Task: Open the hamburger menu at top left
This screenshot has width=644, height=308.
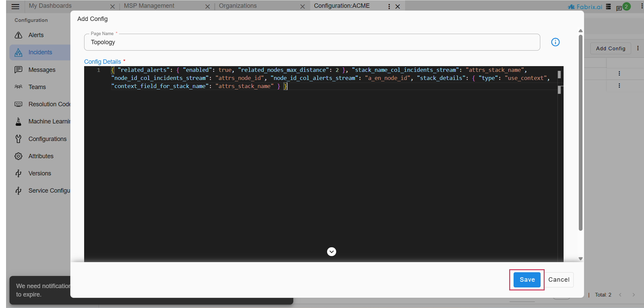Action: coord(15,6)
